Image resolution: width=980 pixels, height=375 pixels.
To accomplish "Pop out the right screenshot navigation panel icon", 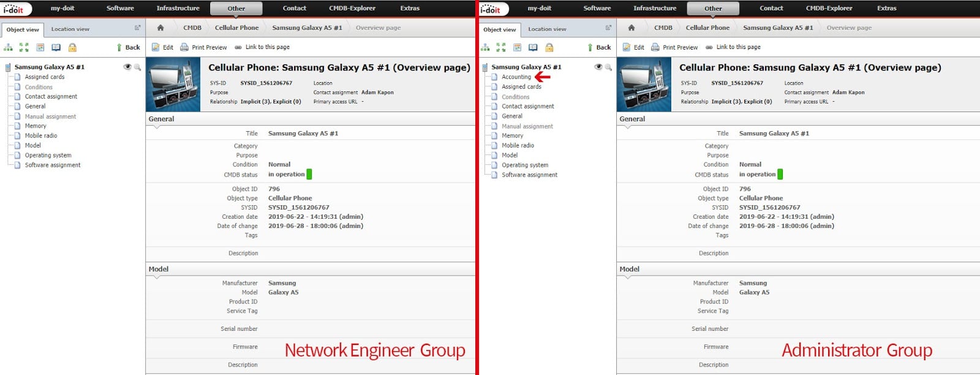I will [x=608, y=28].
